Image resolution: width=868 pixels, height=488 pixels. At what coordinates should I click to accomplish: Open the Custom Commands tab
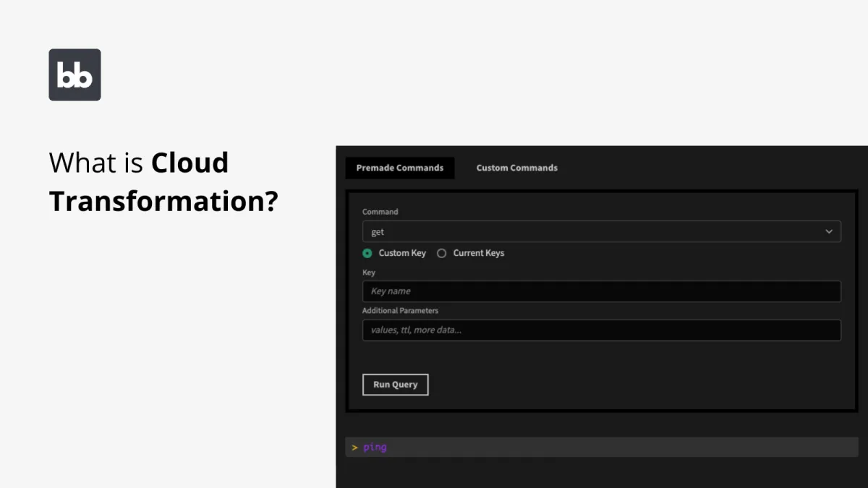coord(516,168)
